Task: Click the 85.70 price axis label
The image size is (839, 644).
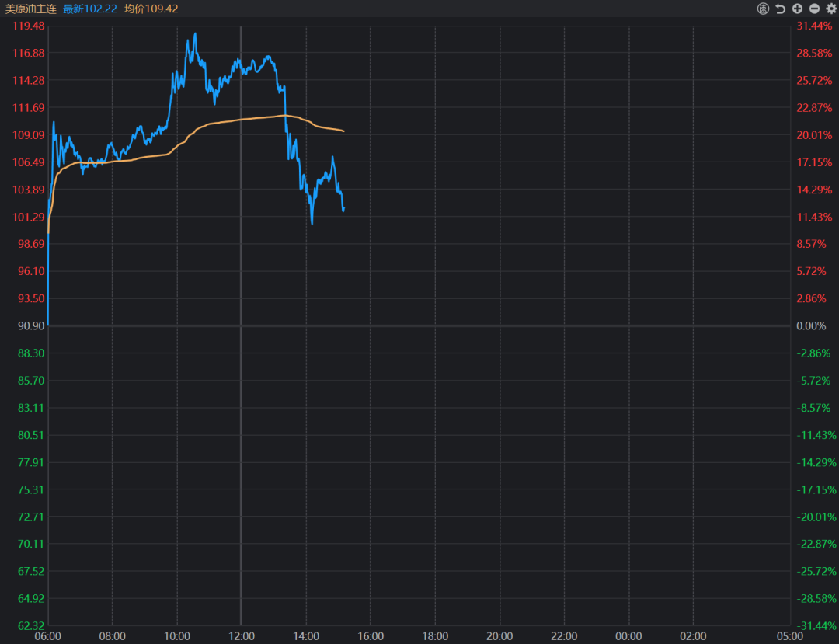Action: 31,381
